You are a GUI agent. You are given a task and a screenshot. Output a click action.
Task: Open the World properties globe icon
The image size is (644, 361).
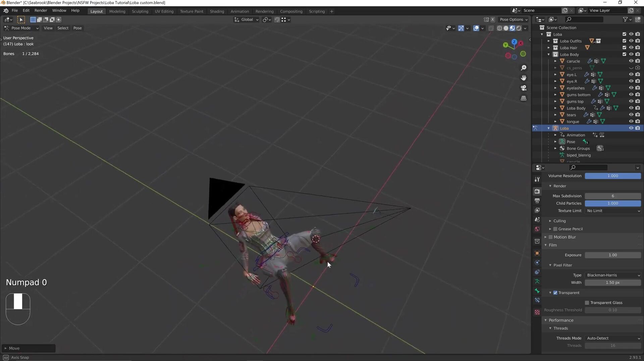537,229
